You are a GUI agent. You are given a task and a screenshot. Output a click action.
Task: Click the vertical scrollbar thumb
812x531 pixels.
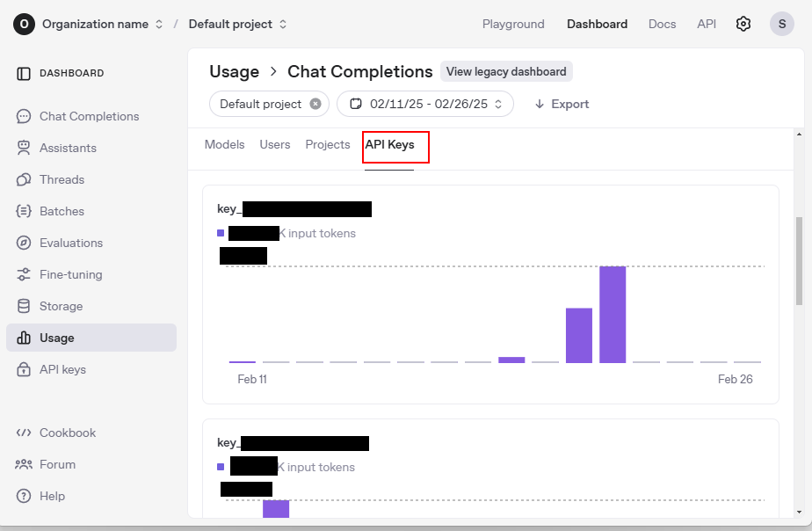pos(799,261)
